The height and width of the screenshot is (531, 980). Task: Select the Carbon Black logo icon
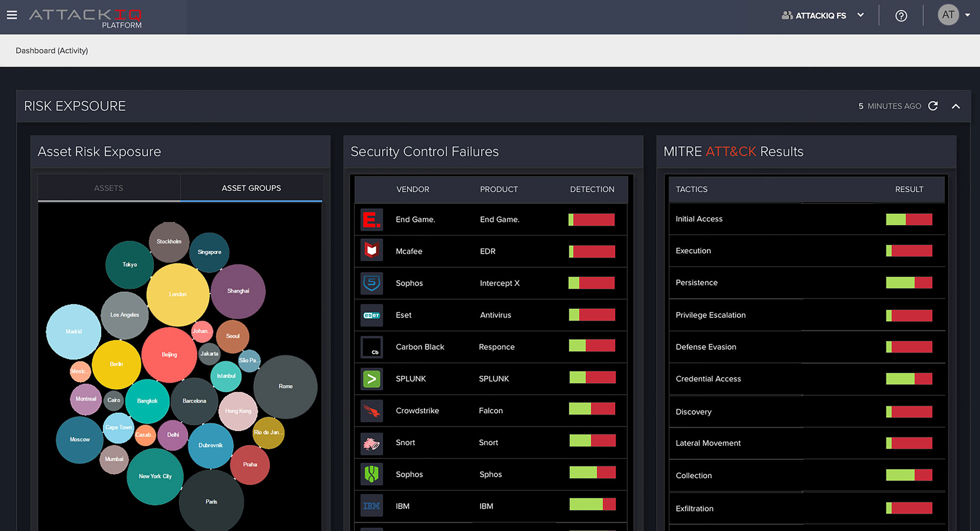click(371, 346)
